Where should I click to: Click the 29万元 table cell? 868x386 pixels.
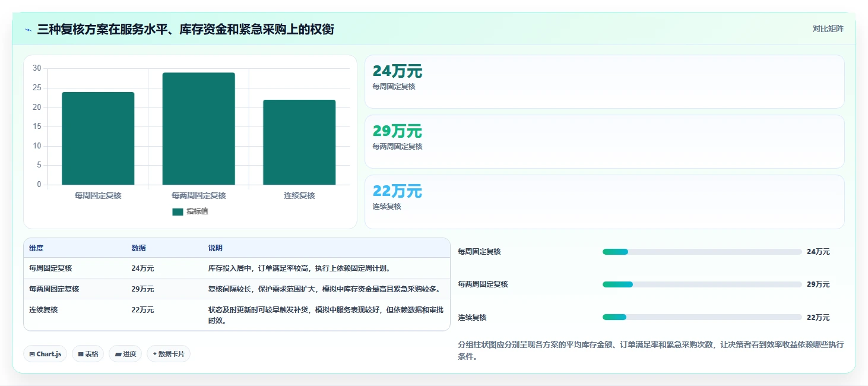142,289
